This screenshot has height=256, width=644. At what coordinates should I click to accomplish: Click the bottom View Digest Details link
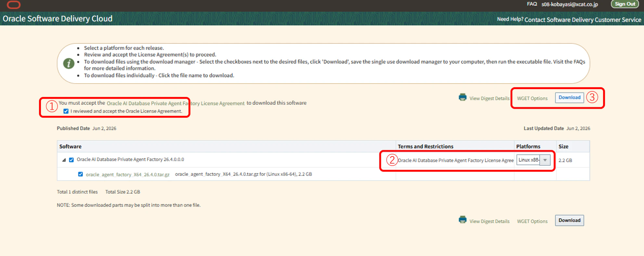489,221
